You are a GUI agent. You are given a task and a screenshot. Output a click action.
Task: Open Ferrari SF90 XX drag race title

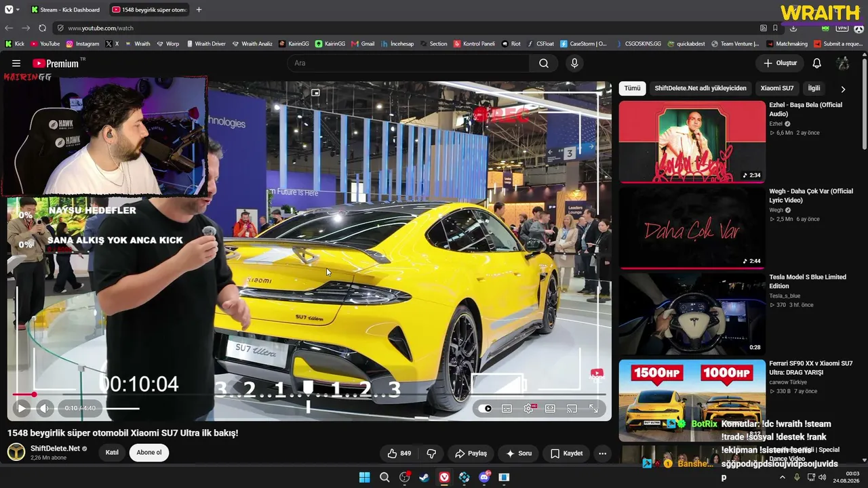click(x=811, y=368)
